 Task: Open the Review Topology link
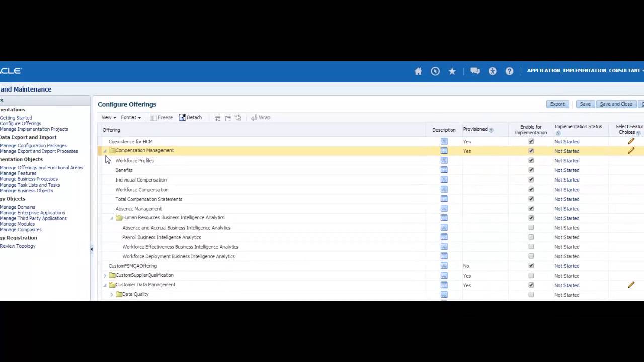pyautogui.click(x=18, y=246)
